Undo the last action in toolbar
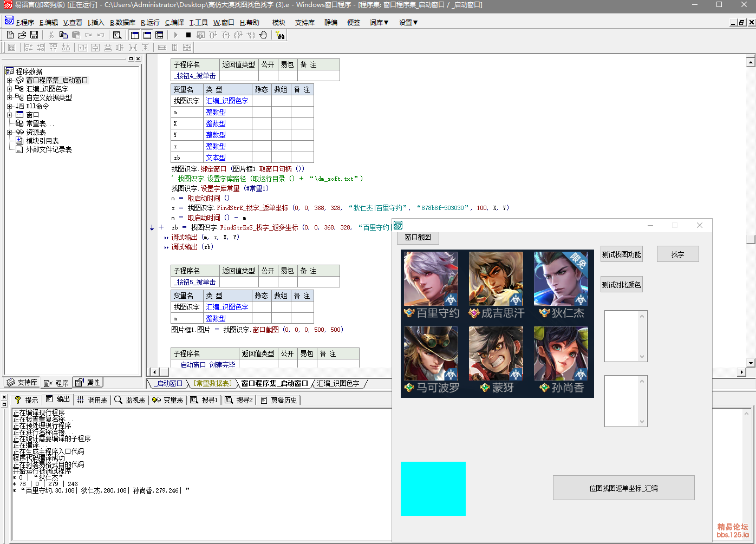This screenshot has height=544, width=756. pyautogui.click(x=101, y=35)
